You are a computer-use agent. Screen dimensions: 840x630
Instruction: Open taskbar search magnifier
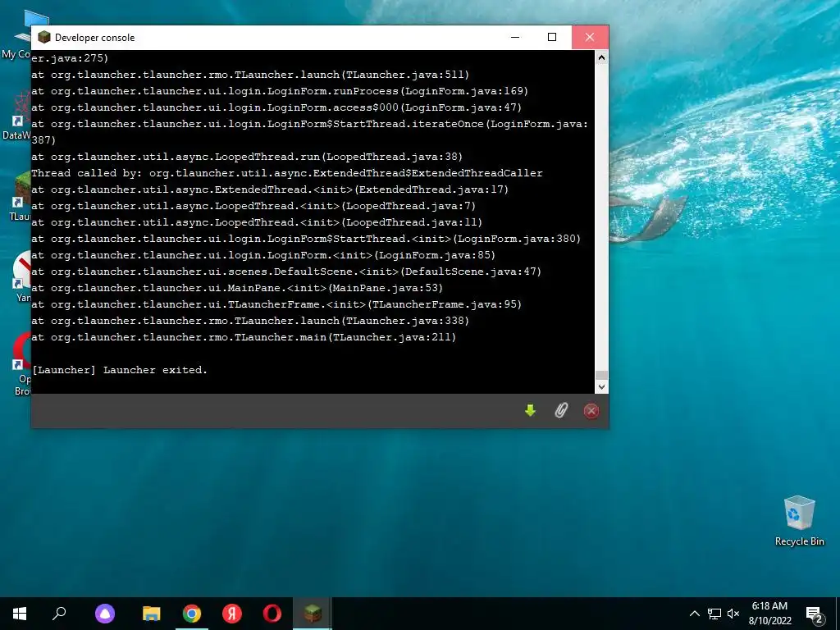pyautogui.click(x=59, y=614)
